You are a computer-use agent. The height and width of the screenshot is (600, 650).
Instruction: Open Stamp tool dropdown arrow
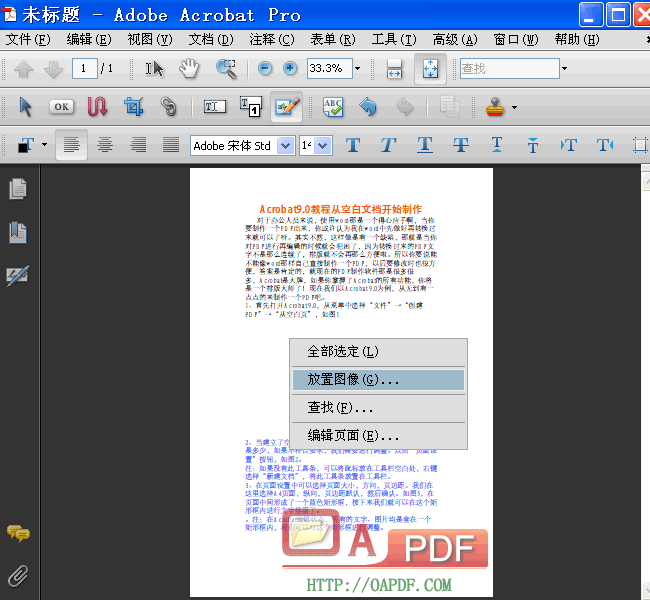tap(514, 107)
